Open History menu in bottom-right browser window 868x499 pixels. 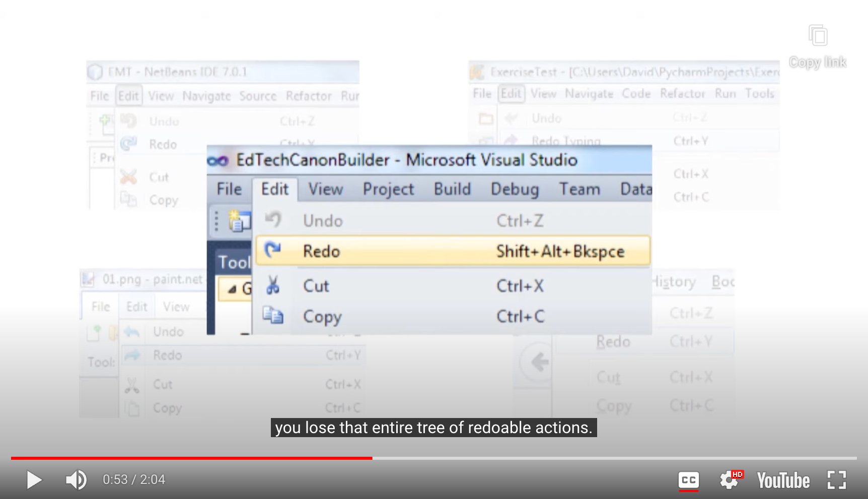point(674,282)
